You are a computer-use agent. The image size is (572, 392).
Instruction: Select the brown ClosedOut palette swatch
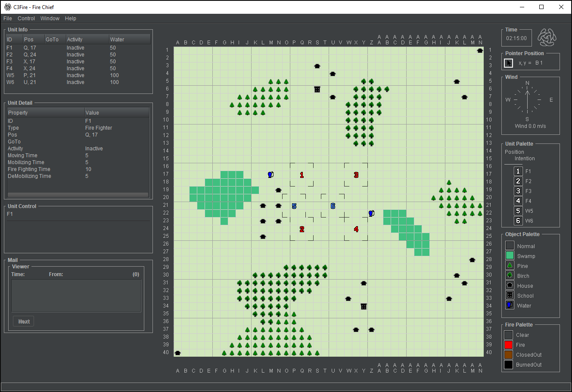509,355
